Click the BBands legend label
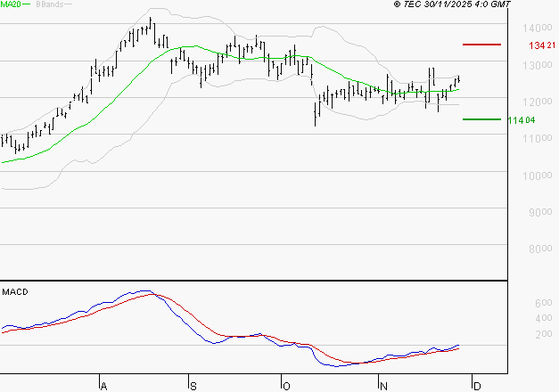The width and height of the screenshot is (559, 392). click(x=50, y=4)
